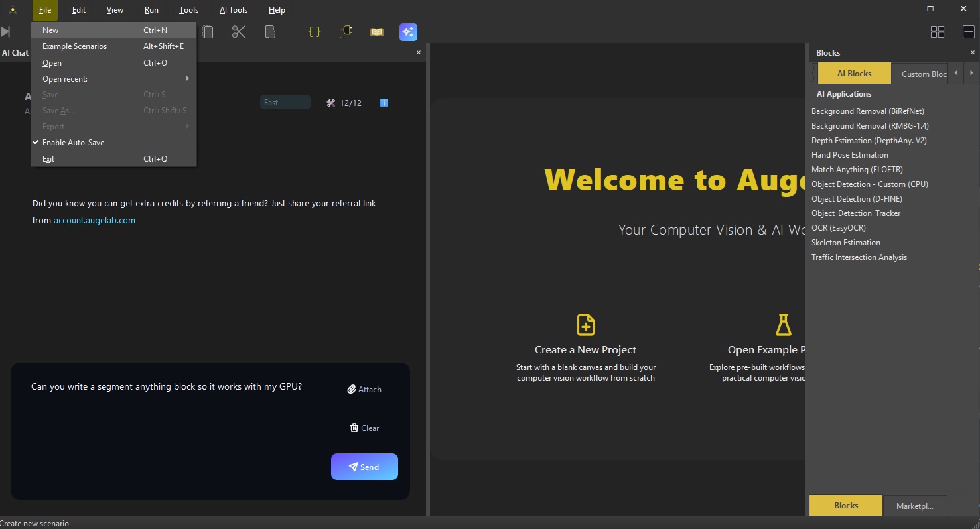Open the Fast mode dropdown

tap(285, 103)
